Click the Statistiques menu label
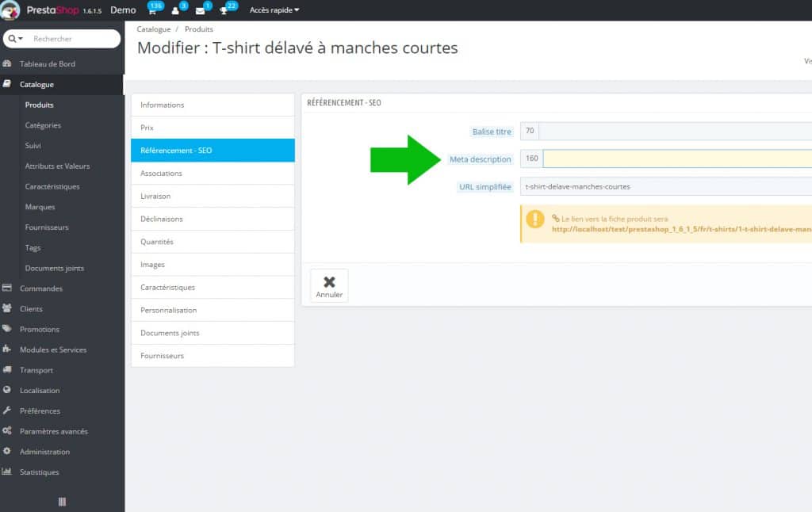The width and height of the screenshot is (812, 512). 40,472
